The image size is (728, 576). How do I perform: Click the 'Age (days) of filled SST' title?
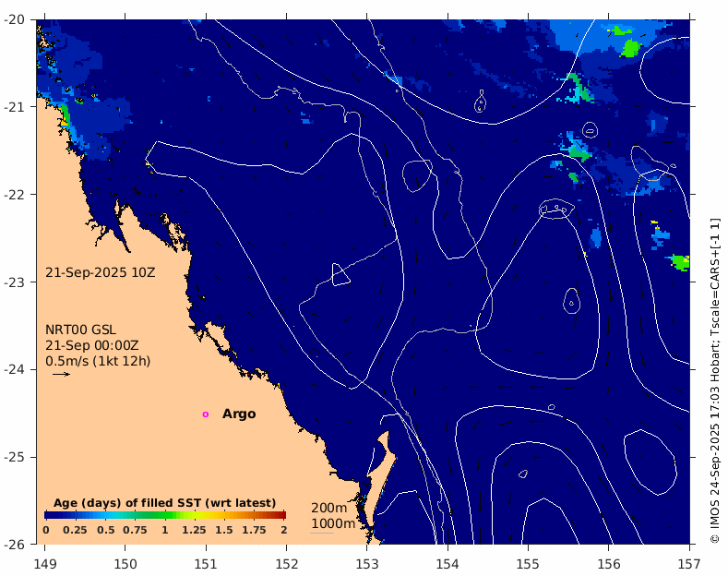click(165, 503)
